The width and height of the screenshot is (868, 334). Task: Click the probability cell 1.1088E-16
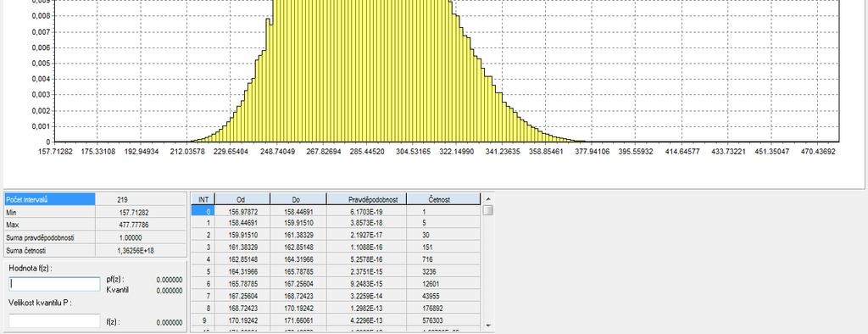[x=366, y=247]
